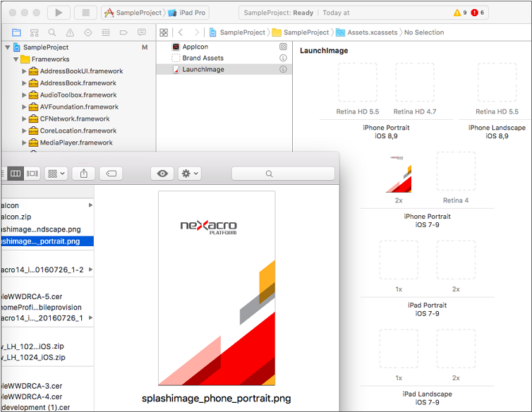Screen dimensions: 532x412
Task: Click SampleProject project in the jump bar
Action: pyautogui.click(x=237, y=32)
